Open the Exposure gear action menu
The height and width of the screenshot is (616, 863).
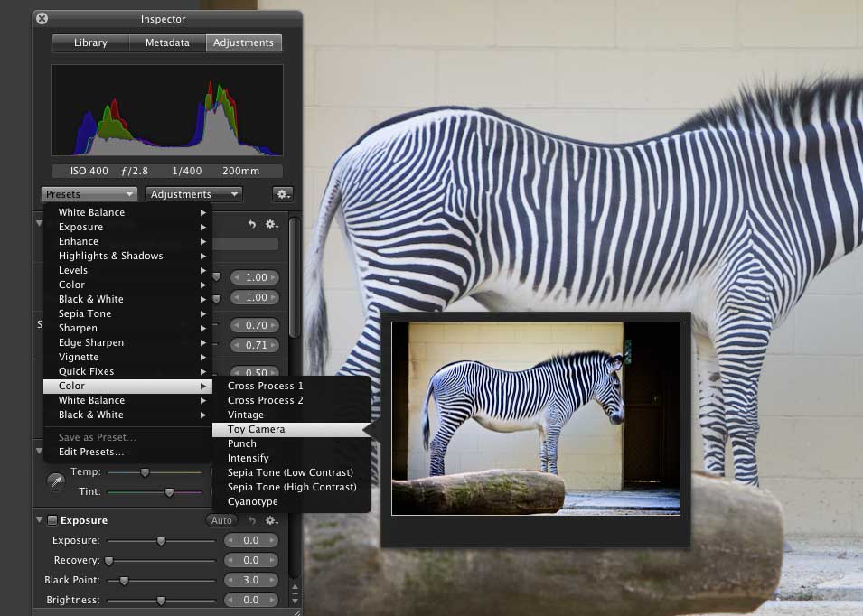[x=271, y=520]
